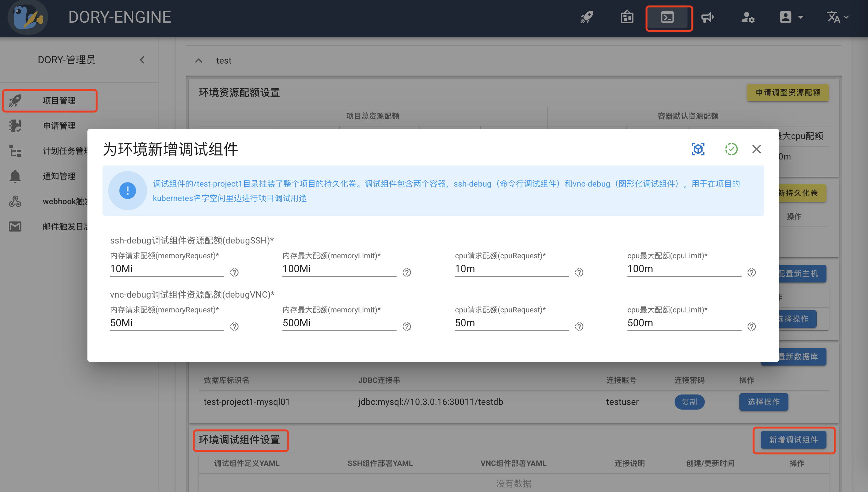Open help tooltip beside memoryRequest field
This screenshot has width=868, height=492.
[x=234, y=272]
